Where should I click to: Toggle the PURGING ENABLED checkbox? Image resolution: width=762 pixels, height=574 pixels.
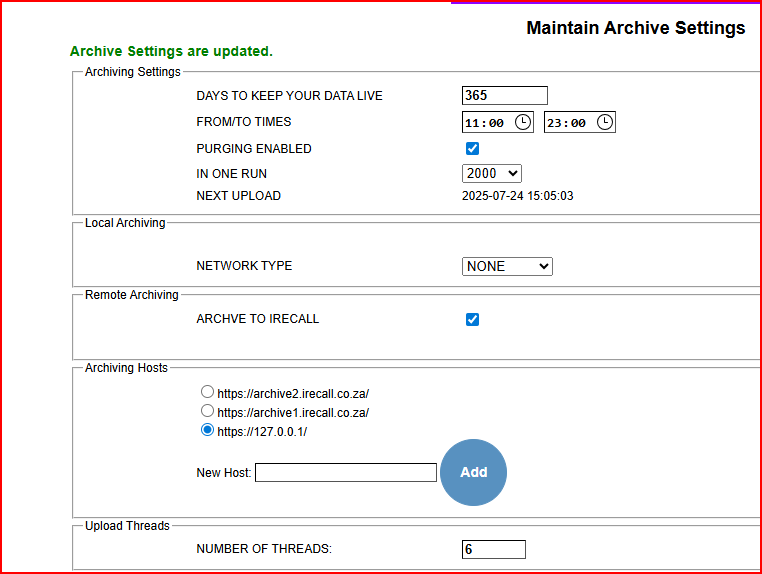tap(473, 149)
